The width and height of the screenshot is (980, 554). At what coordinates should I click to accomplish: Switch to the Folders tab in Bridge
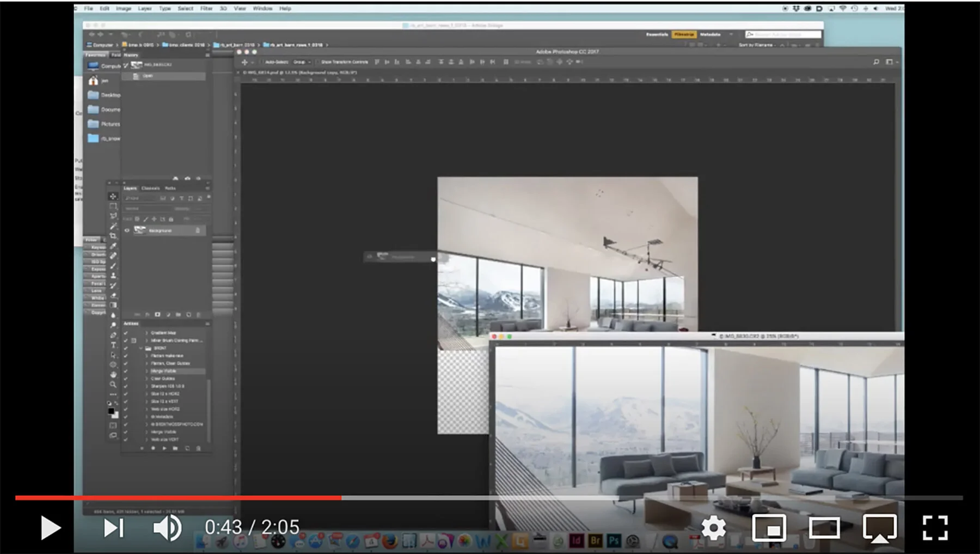point(116,55)
